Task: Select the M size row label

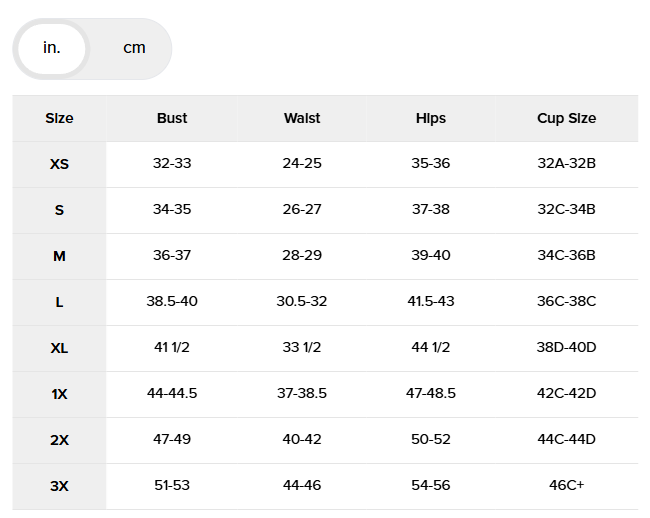Action: click(59, 256)
